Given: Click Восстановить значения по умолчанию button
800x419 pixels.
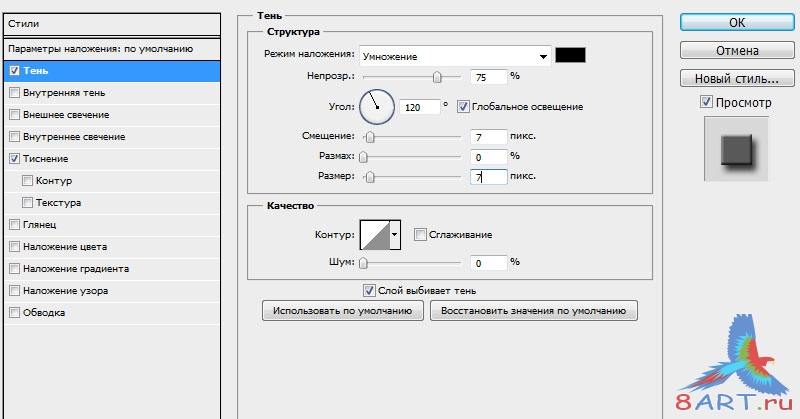Looking at the screenshot, I should [x=534, y=310].
